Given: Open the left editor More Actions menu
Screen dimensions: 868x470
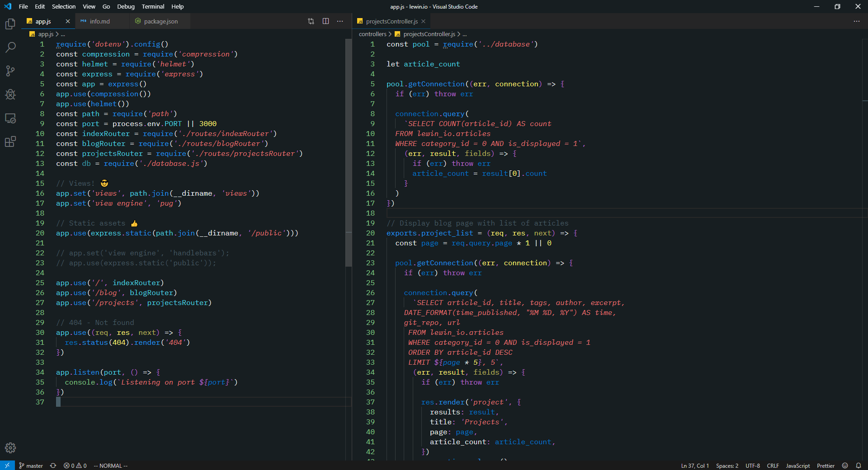Looking at the screenshot, I should (x=340, y=21).
